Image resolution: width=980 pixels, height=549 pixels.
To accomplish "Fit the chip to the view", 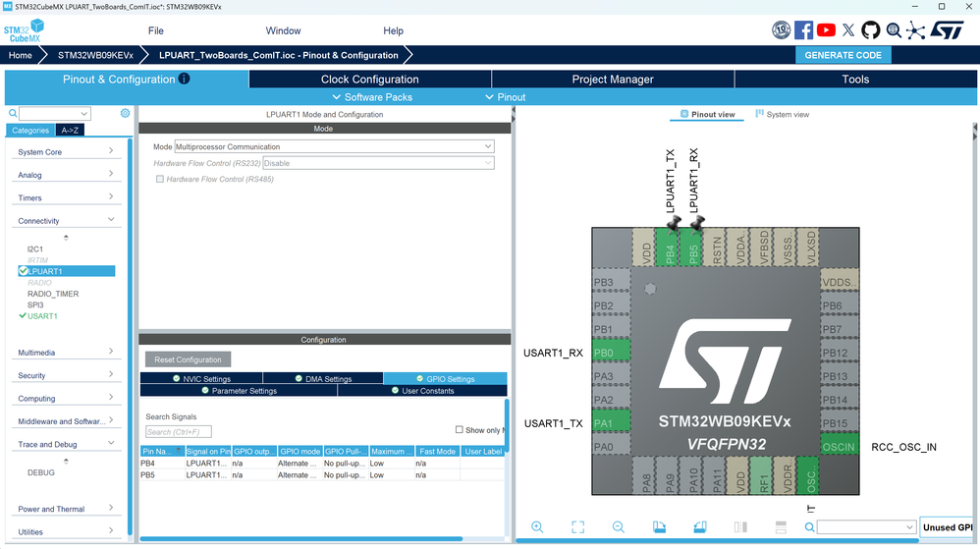I will (578, 527).
